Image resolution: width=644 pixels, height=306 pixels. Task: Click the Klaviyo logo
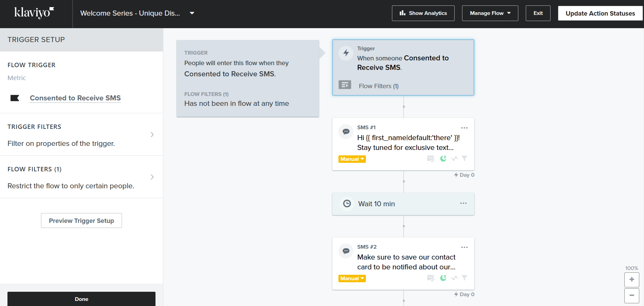coord(34,13)
